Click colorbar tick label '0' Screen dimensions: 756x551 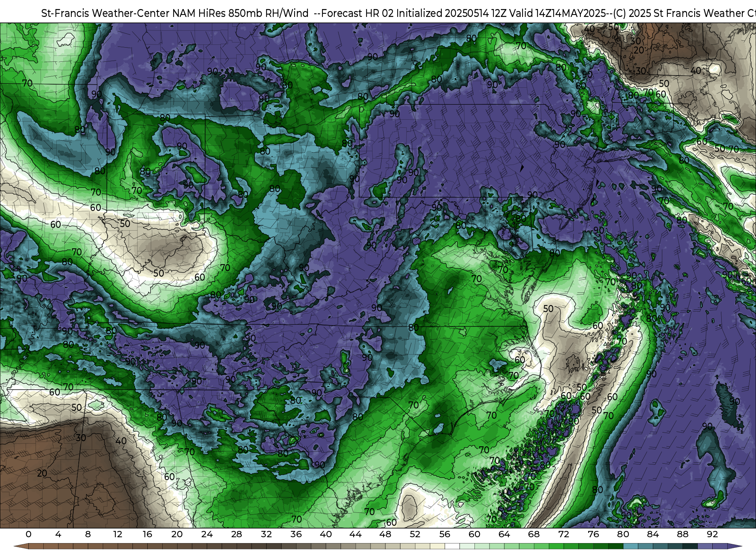coord(28,534)
